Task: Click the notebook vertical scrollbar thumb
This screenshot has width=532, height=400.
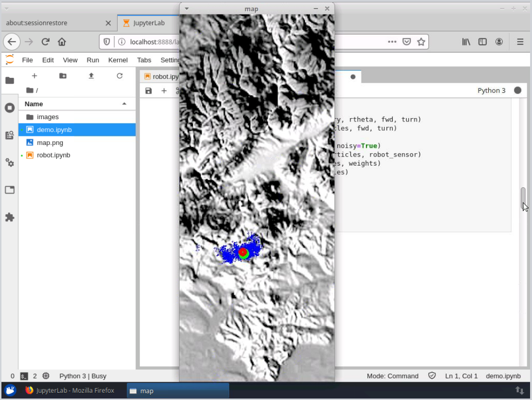Action: (523, 198)
